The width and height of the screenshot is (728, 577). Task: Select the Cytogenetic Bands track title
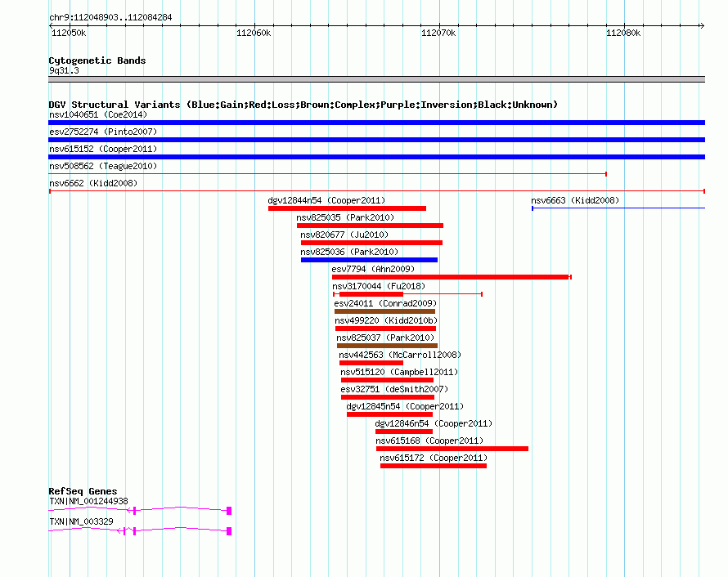tap(97, 60)
